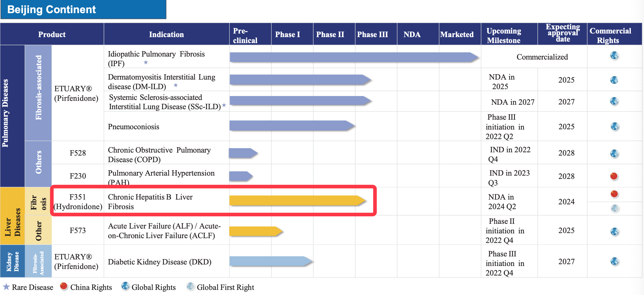Click the F351 (Hydronidone) product cell
Screen dimensions: 644x295
(78, 202)
